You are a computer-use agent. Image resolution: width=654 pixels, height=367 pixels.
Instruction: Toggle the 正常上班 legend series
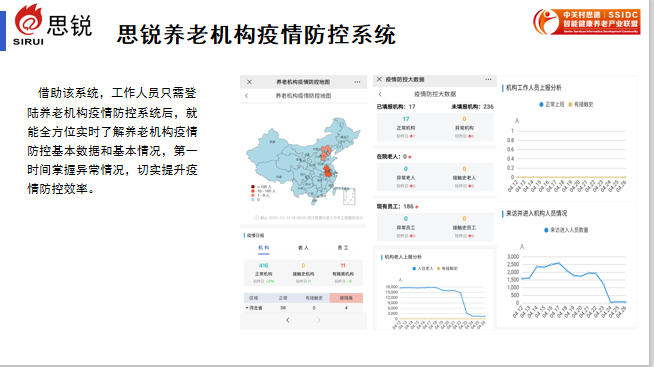pyautogui.click(x=551, y=104)
